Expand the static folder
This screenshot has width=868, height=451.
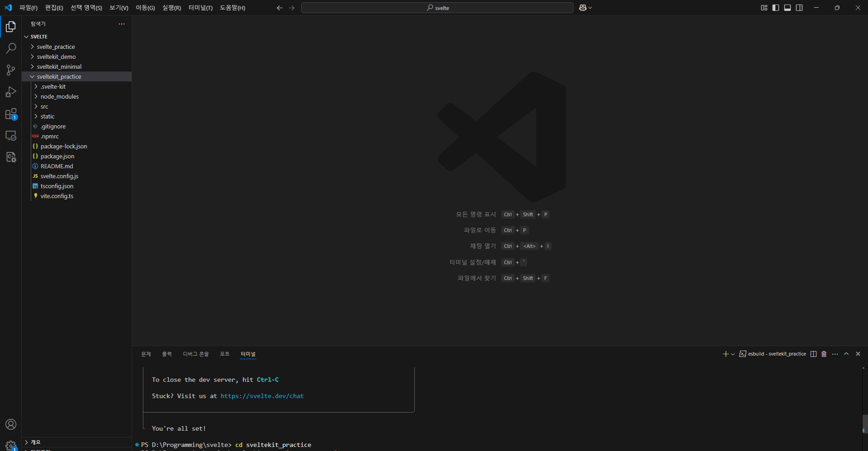click(x=77, y=116)
